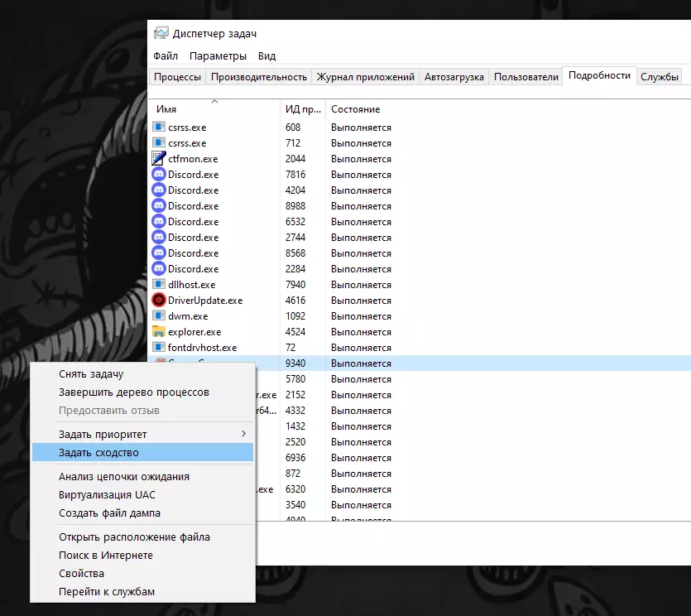Select Анализ цепочки ожидания

(143, 476)
